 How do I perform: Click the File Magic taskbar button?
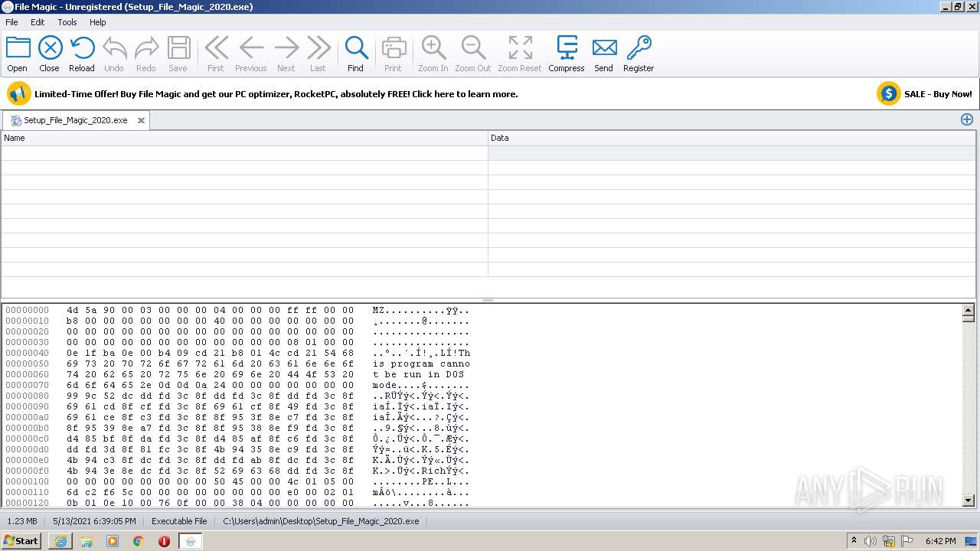pyautogui.click(x=191, y=541)
